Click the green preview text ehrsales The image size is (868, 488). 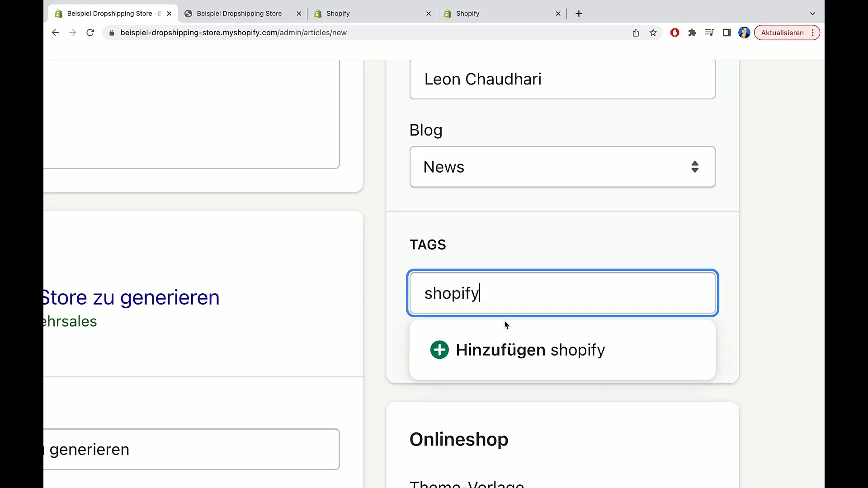click(x=71, y=321)
